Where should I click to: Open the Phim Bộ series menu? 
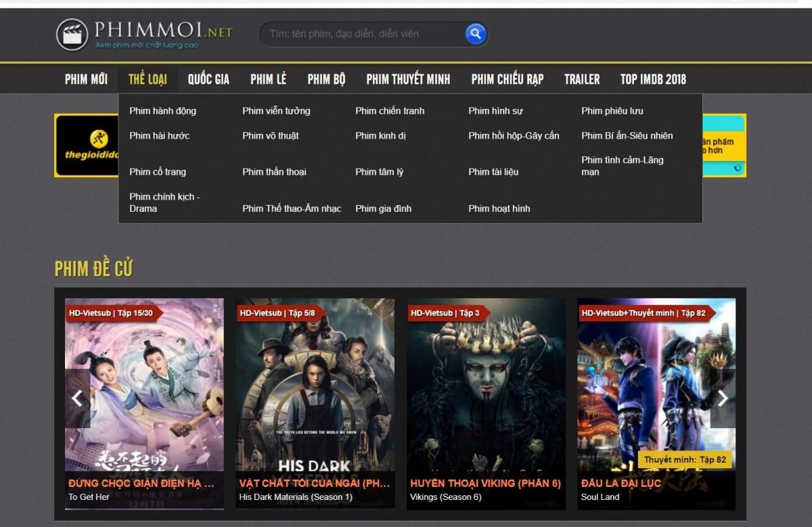pos(326,79)
